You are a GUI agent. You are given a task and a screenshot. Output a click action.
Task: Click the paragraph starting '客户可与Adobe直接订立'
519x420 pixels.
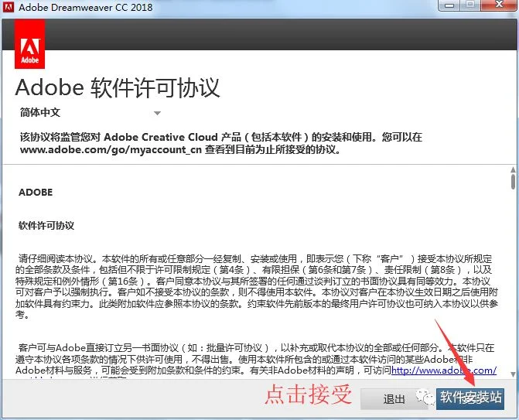[255, 359]
